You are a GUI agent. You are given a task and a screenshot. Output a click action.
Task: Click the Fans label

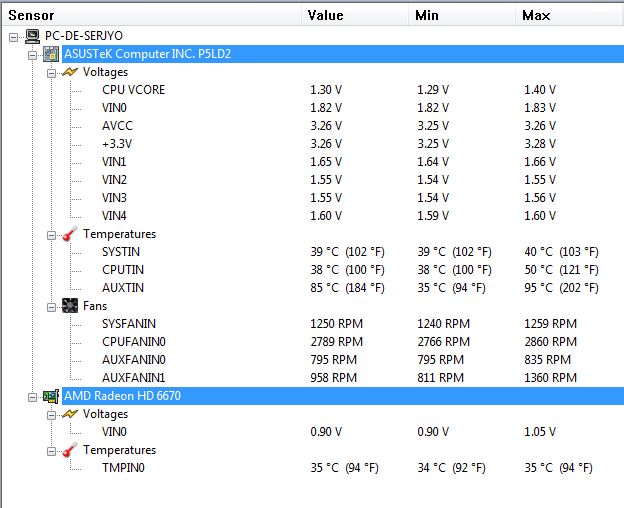pos(95,306)
